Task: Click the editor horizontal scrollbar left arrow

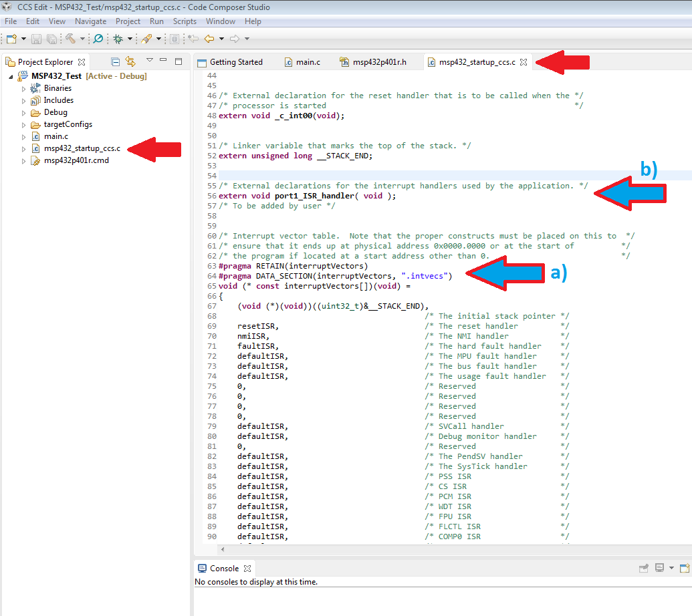Action: click(x=223, y=549)
